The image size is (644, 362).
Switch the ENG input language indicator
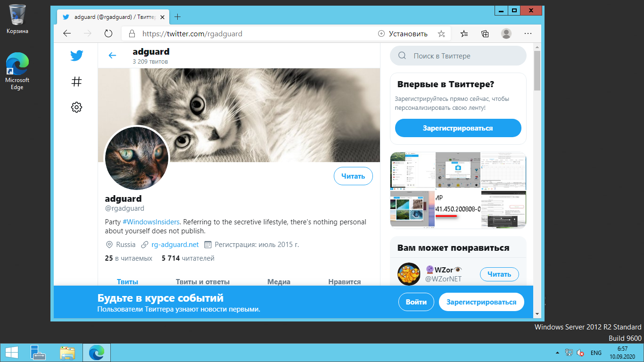(596, 353)
